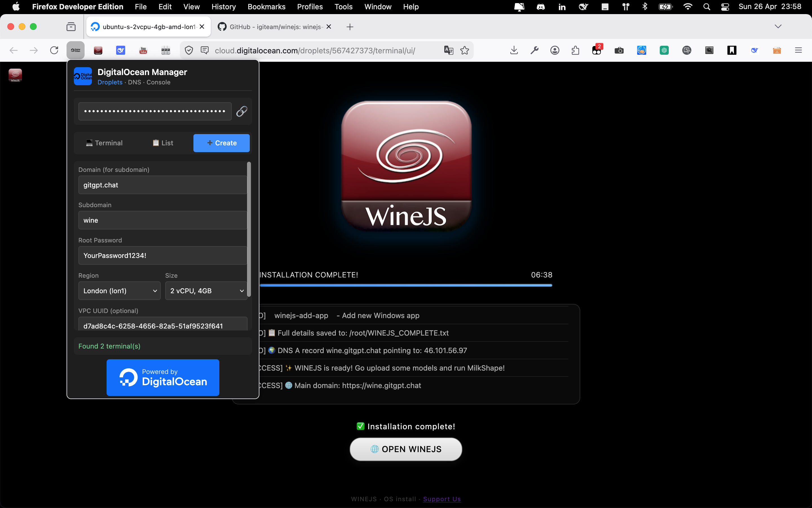Click the link icon beside the token field
Screen dimensions: 812x508
tap(242, 111)
